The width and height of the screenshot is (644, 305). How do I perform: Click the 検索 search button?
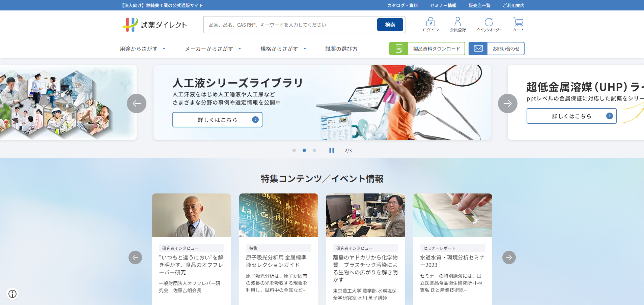pos(390,25)
